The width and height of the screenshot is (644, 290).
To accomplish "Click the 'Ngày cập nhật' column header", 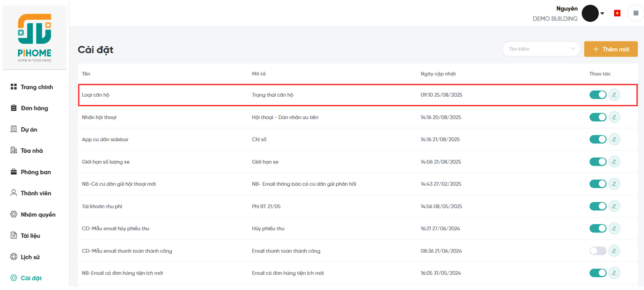I will pos(438,74).
